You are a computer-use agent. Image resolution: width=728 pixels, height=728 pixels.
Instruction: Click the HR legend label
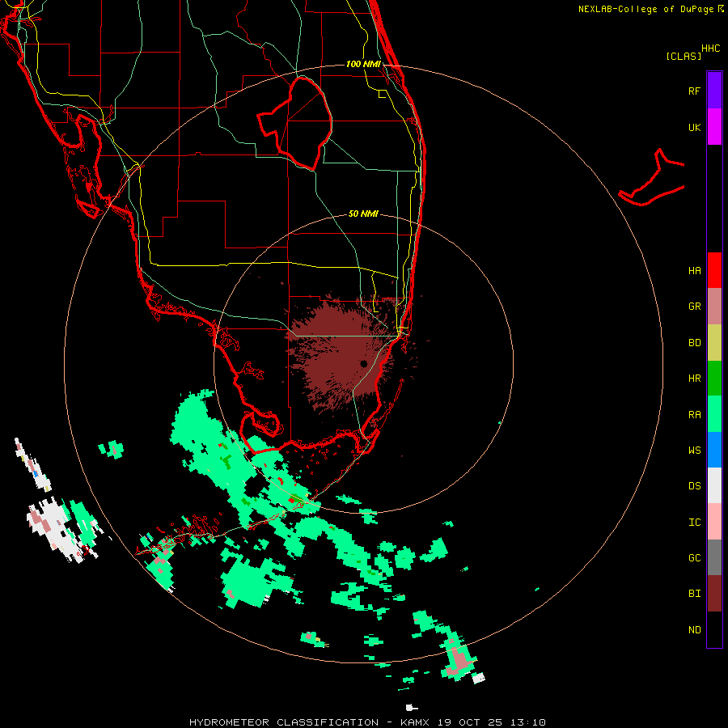(694, 379)
